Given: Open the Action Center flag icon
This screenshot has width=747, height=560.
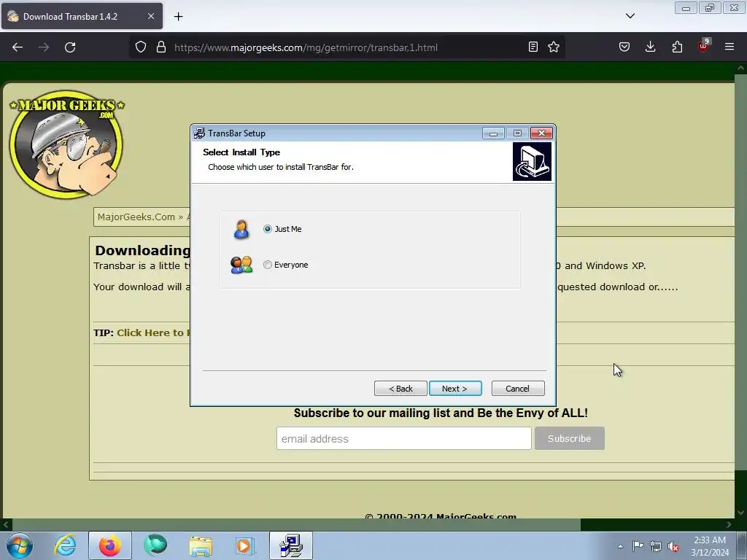Looking at the screenshot, I should [x=638, y=546].
